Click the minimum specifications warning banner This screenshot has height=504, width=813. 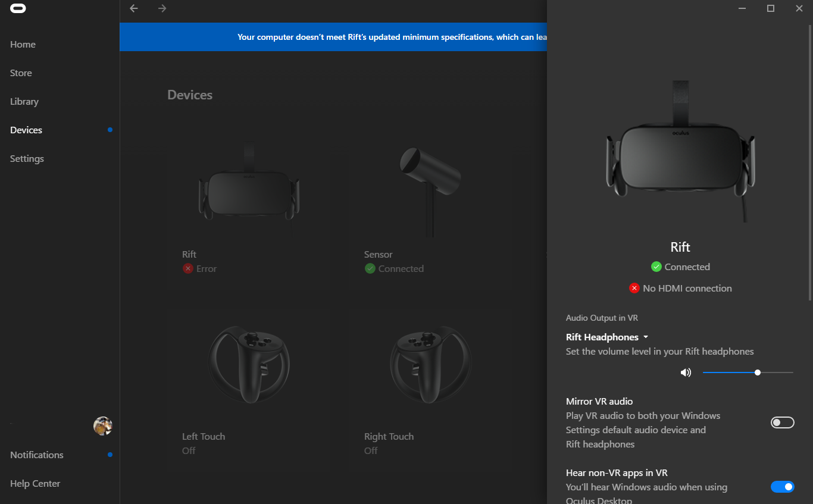click(333, 37)
